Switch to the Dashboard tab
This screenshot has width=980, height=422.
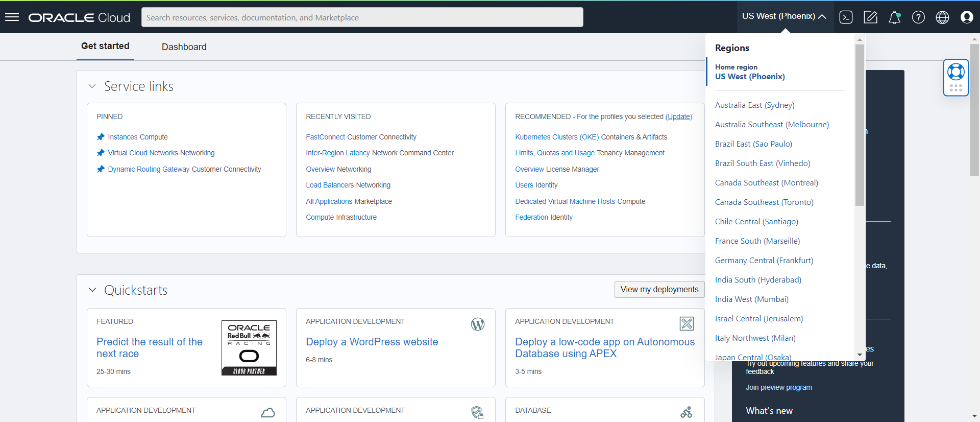point(184,47)
